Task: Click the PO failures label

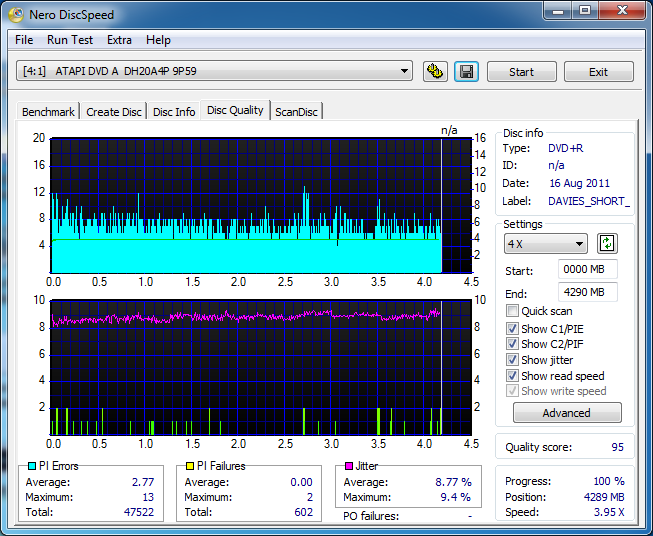Action: click(x=371, y=516)
